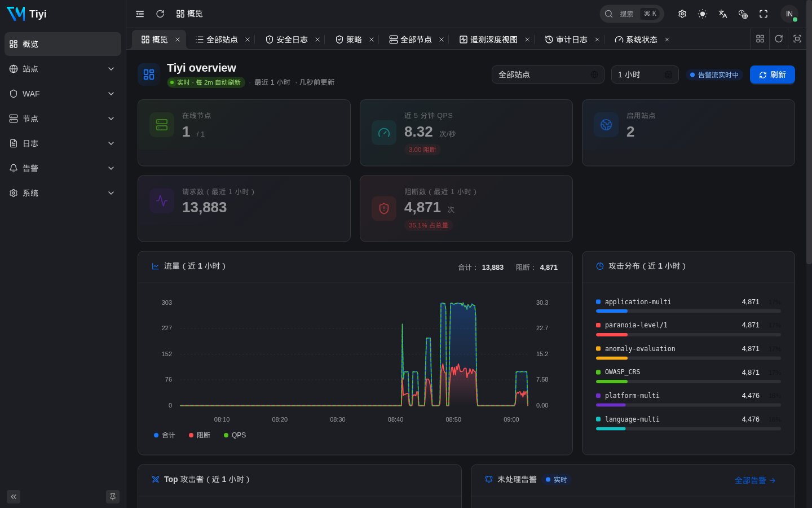Toggle 合计 legend series
Image resolution: width=812 pixels, height=508 pixels.
click(165, 435)
